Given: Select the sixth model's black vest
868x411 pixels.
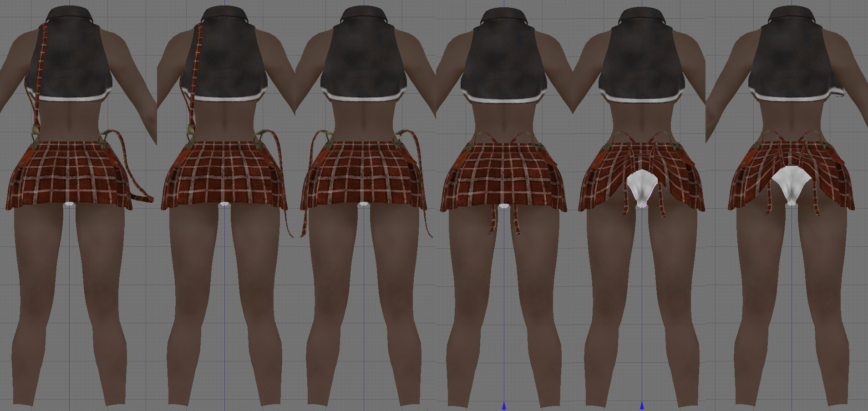Looking at the screenshot, I should pos(792,64).
